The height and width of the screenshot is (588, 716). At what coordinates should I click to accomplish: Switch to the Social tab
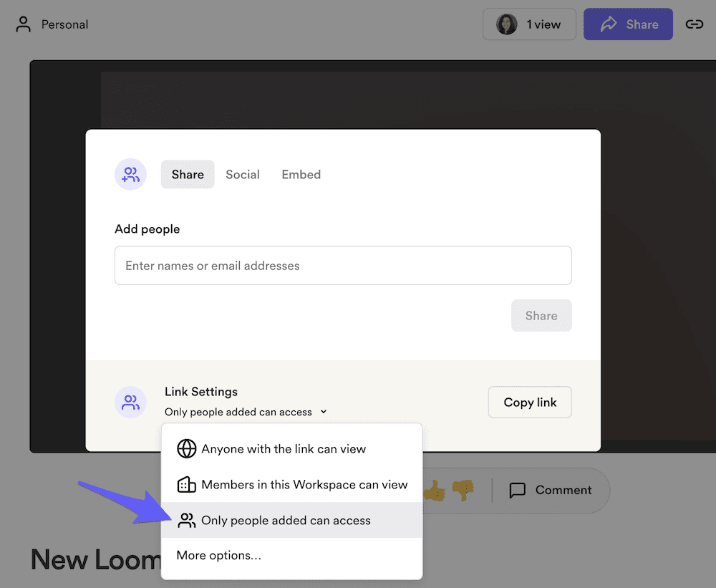(243, 174)
